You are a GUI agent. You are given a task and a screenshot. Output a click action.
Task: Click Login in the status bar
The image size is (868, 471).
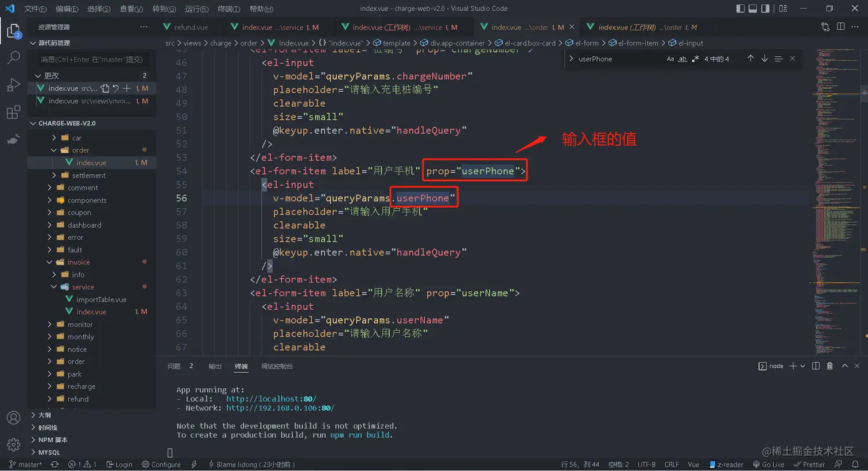(x=119, y=465)
